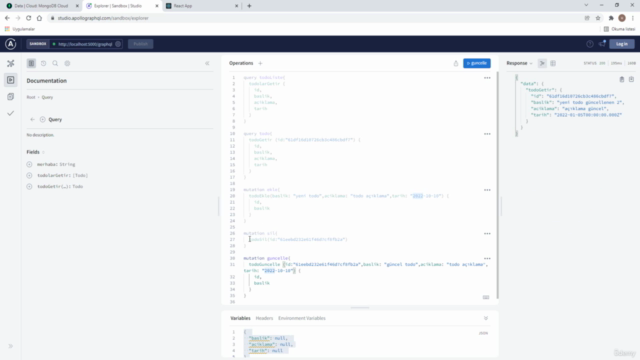Open todolarGetir: [Todo] field details
The height and width of the screenshot is (360, 640).
[x=62, y=176]
